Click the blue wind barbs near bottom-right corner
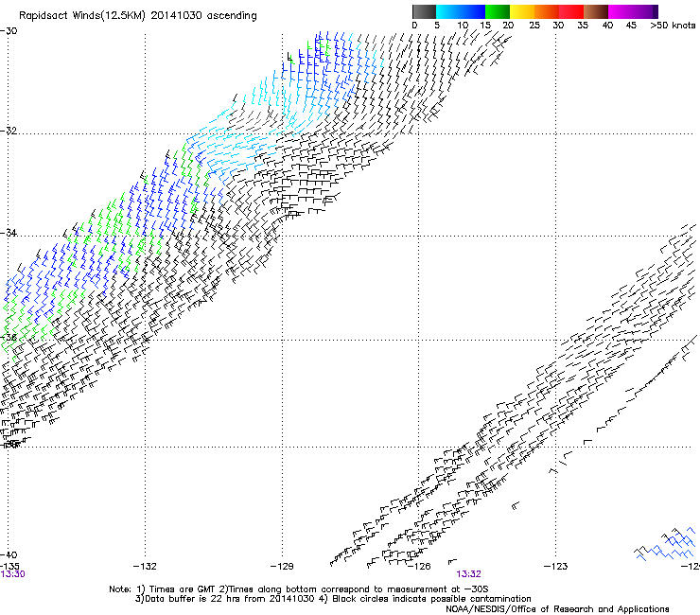 (x=666, y=543)
